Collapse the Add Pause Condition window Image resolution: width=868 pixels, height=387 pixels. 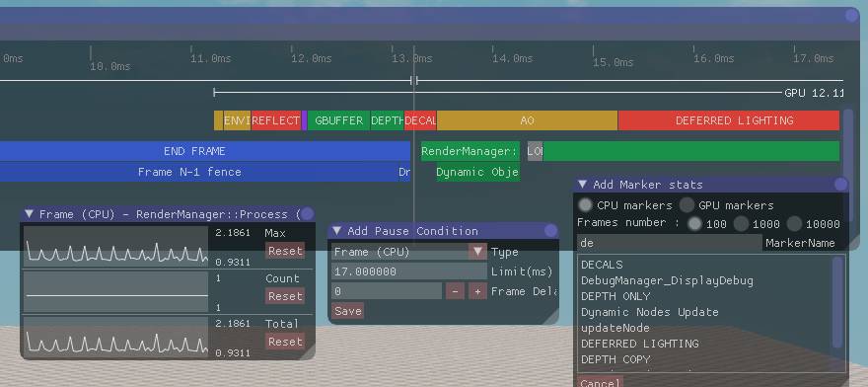337,231
